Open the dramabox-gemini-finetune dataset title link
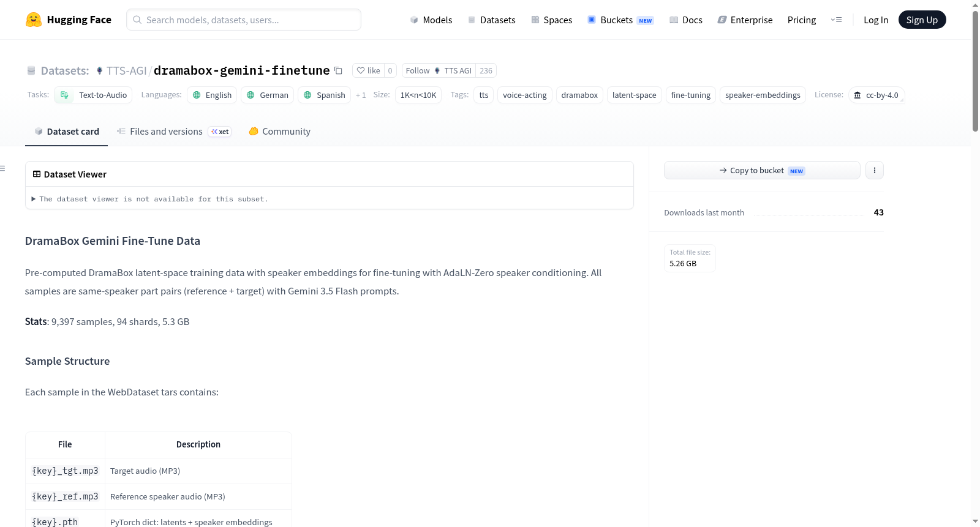980x527 pixels. [241, 70]
